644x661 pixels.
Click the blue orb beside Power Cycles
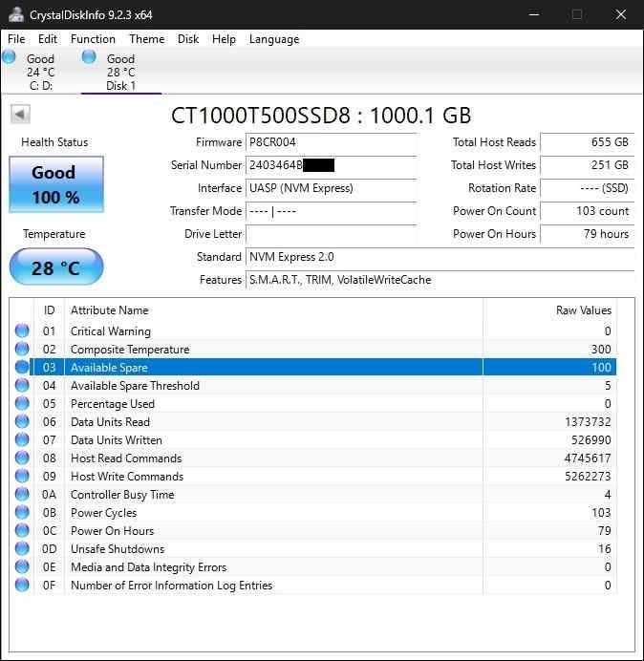point(22,512)
